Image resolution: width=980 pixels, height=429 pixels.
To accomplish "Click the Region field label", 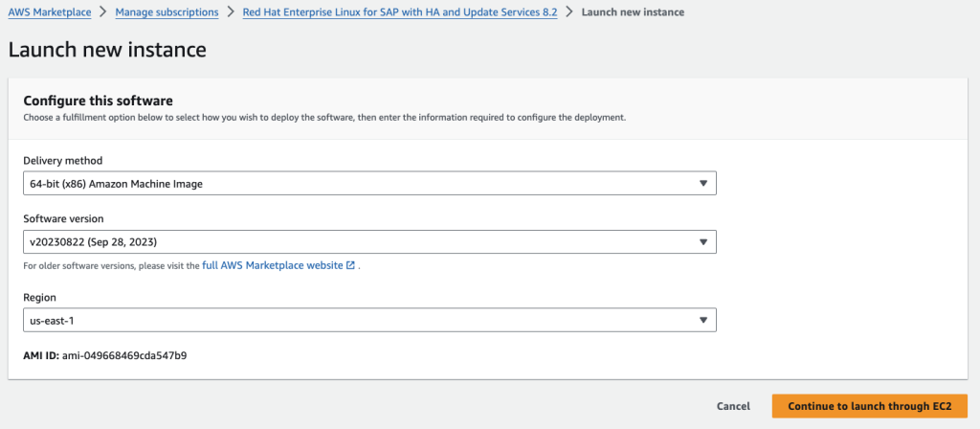I will [x=40, y=298].
